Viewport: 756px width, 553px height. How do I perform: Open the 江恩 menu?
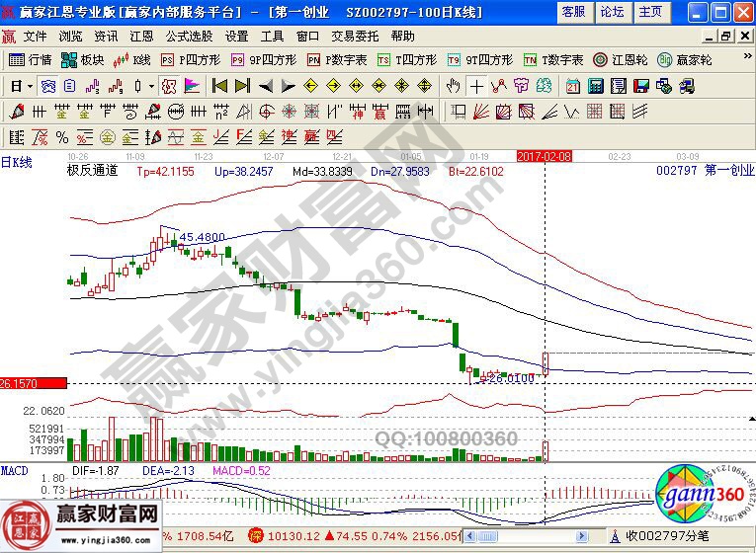click(141, 36)
